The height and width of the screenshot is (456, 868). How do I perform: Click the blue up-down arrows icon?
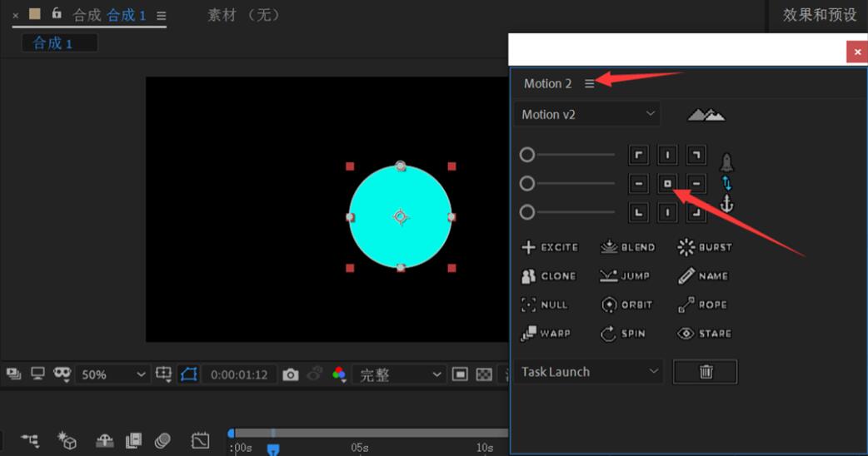pyautogui.click(x=727, y=184)
